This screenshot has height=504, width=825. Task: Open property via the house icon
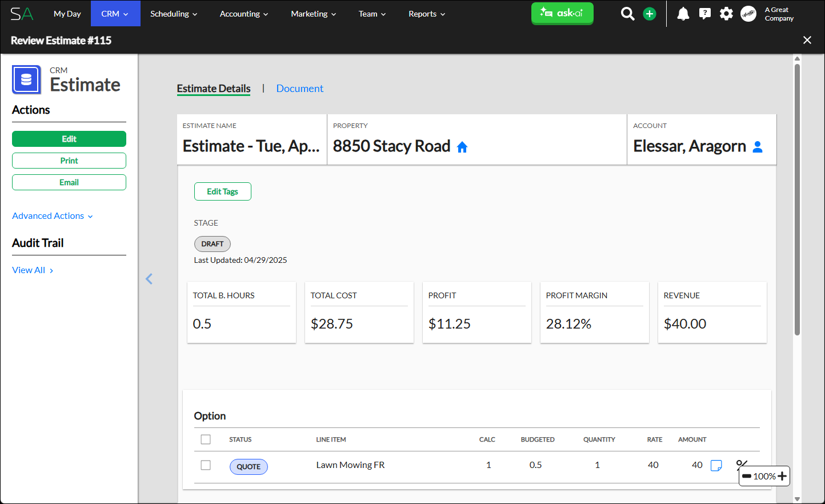pos(462,147)
